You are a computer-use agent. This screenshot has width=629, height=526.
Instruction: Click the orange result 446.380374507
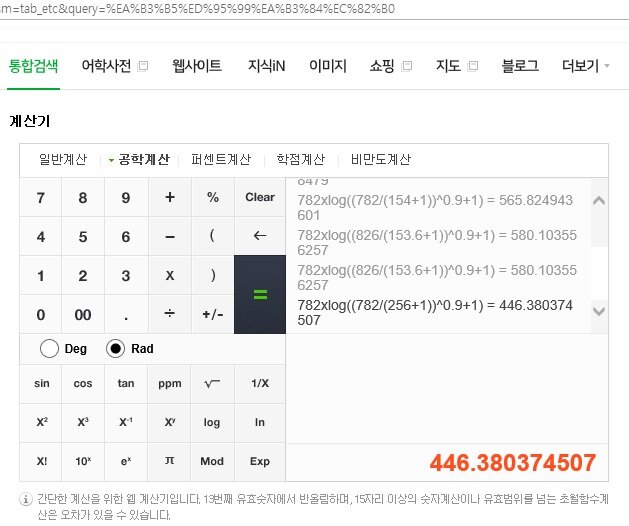click(513, 463)
